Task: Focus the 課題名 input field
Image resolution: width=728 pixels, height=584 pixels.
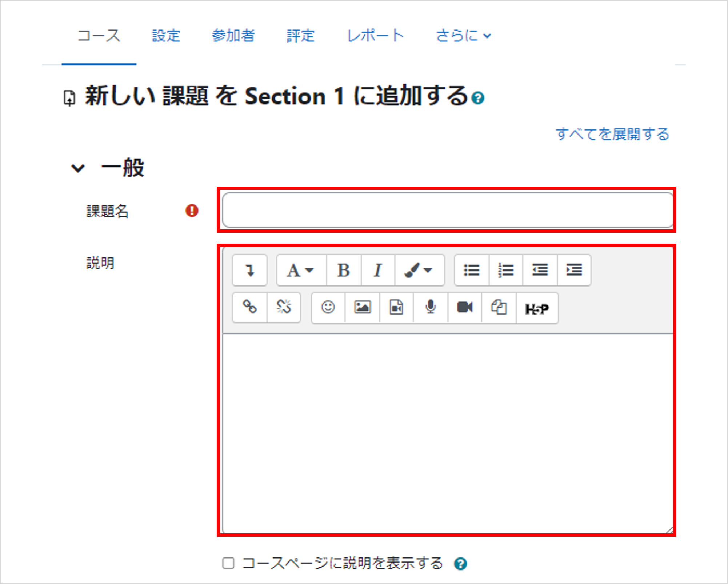Action: pyautogui.click(x=448, y=210)
